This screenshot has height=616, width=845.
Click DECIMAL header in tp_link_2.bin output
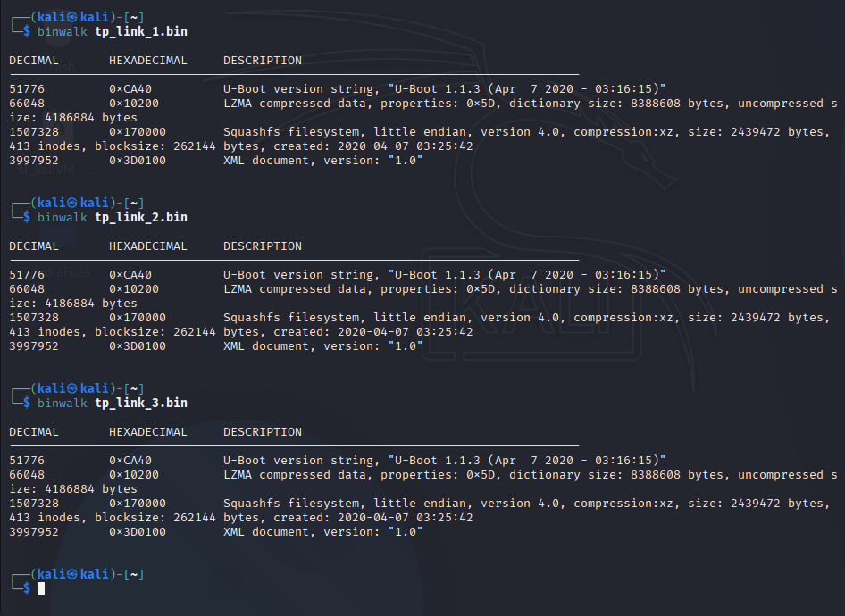(33, 246)
